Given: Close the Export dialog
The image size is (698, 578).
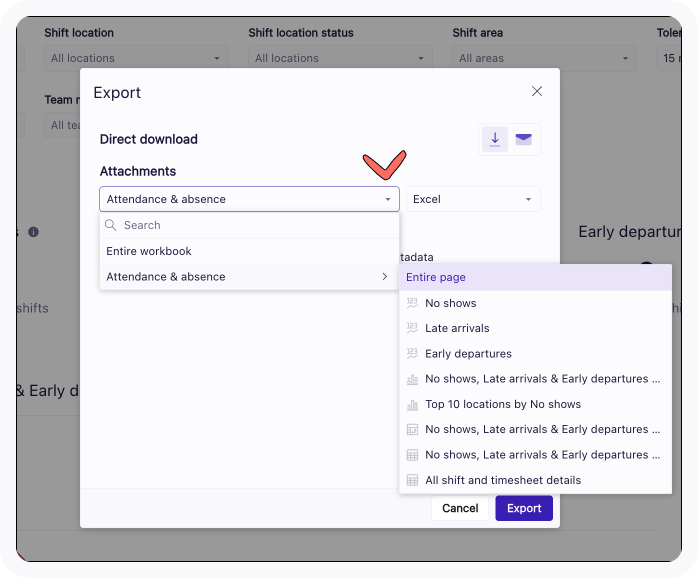Looking at the screenshot, I should (537, 91).
